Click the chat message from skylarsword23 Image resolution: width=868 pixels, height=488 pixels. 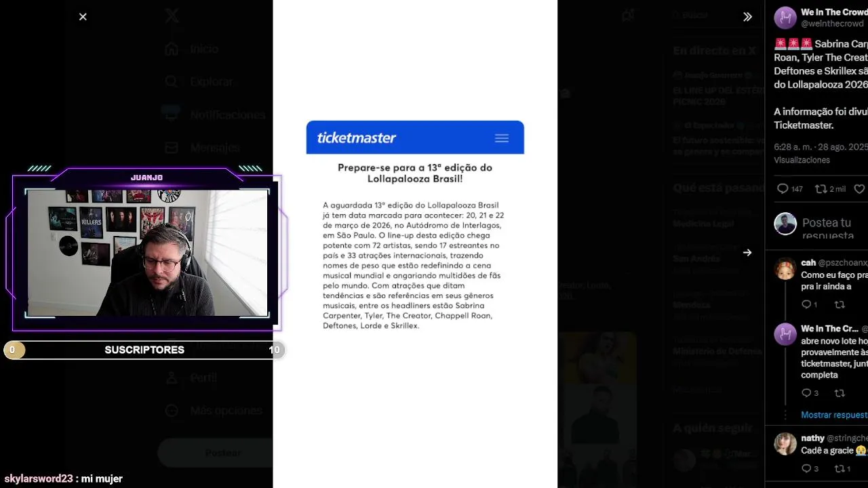tap(63, 479)
